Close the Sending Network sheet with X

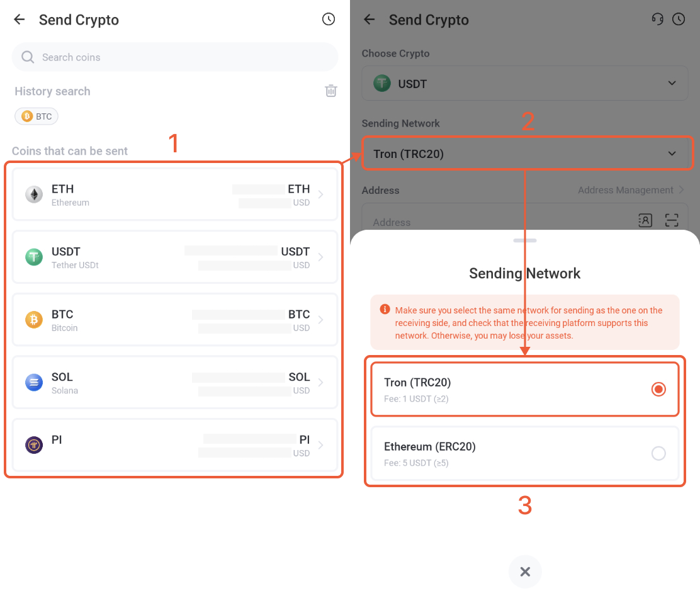point(525,571)
